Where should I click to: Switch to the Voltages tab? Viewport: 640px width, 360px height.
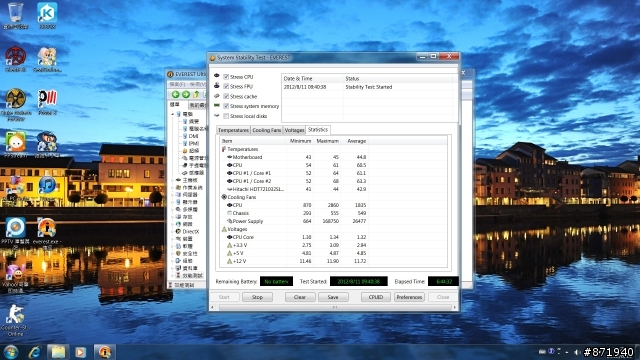tap(294, 130)
